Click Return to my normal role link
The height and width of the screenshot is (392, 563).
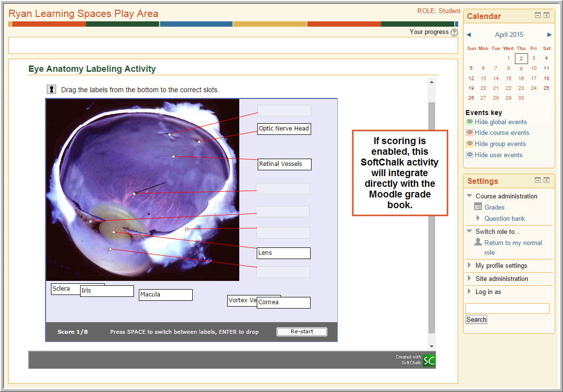tap(513, 247)
